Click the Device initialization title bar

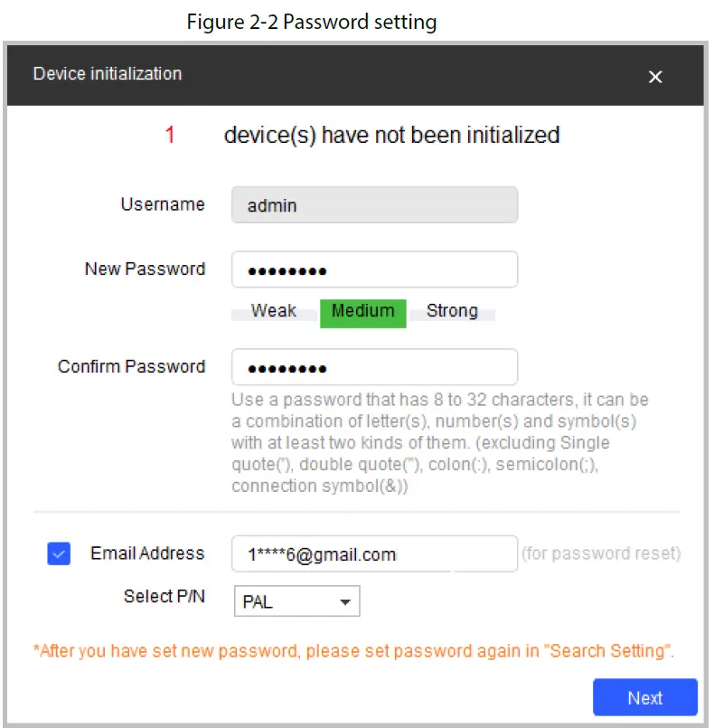(316, 74)
